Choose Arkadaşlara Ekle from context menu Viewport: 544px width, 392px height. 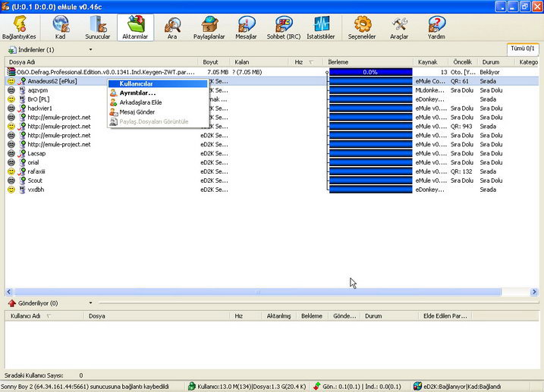coord(159,102)
